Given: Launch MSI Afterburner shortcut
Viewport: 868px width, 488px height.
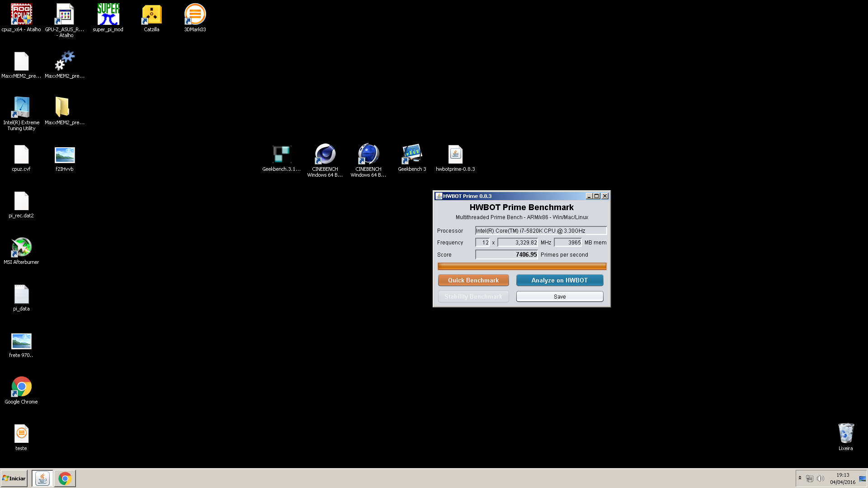Looking at the screenshot, I should pos(21,247).
